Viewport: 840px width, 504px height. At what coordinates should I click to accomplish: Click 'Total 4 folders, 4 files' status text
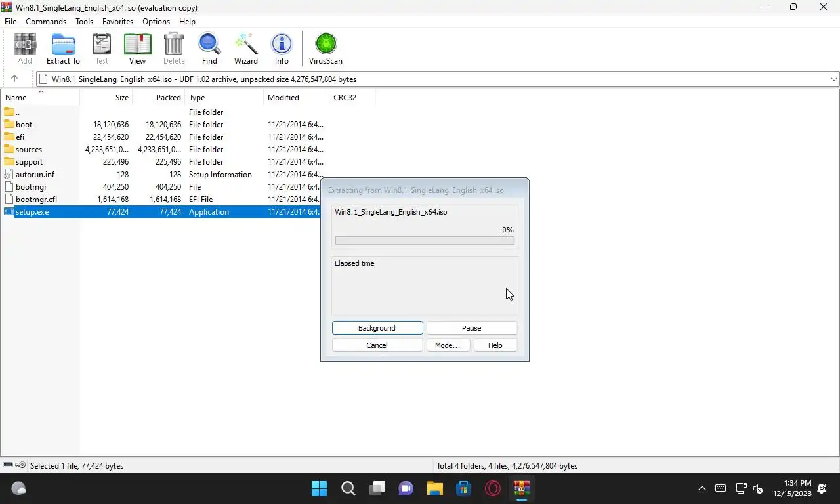pos(507,465)
